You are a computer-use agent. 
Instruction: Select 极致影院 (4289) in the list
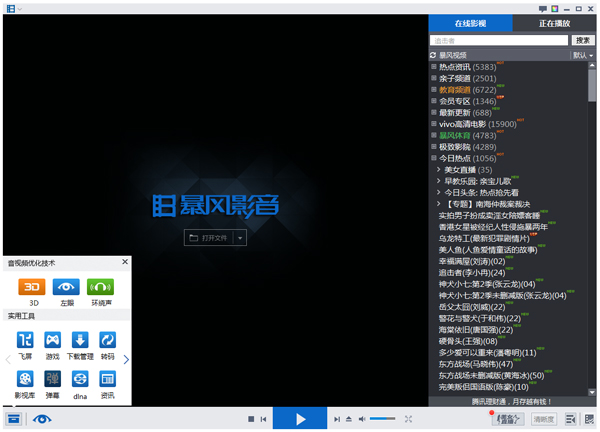468,147
